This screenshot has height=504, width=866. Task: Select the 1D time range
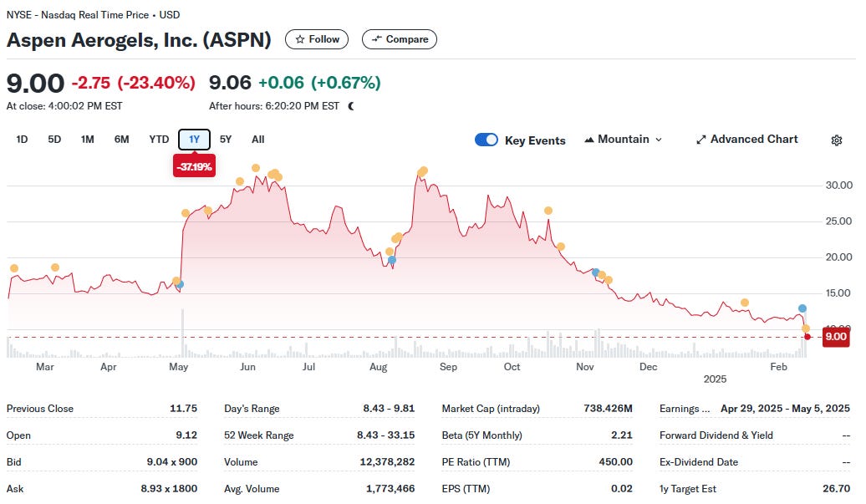(x=22, y=140)
